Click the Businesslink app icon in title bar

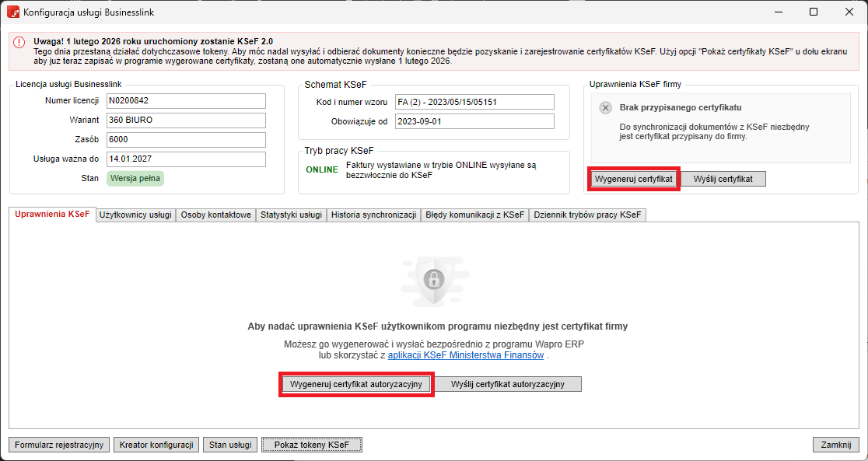(12, 12)
